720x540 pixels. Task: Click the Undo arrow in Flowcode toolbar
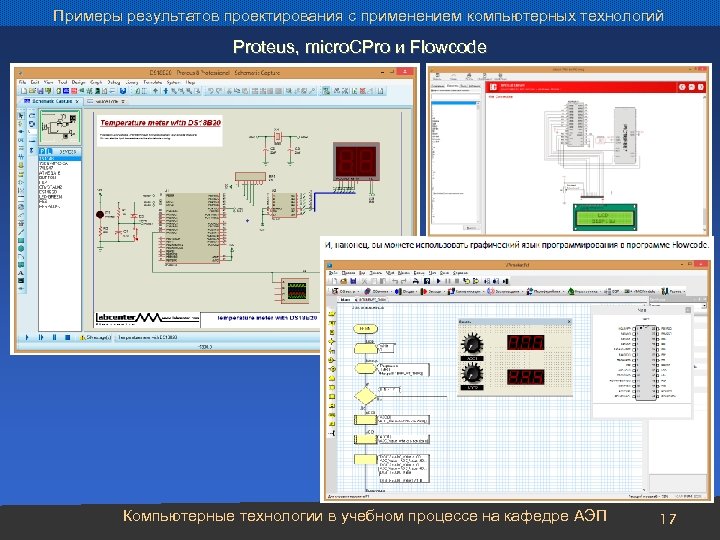click(394, 281)
